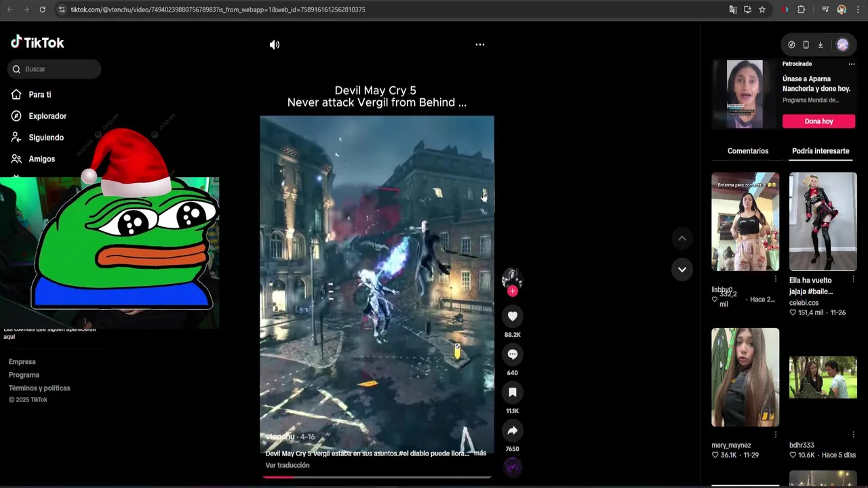868x488 pixels.
Task: Open the browser extensions puzzle icon
Action: tap(802, 9)
